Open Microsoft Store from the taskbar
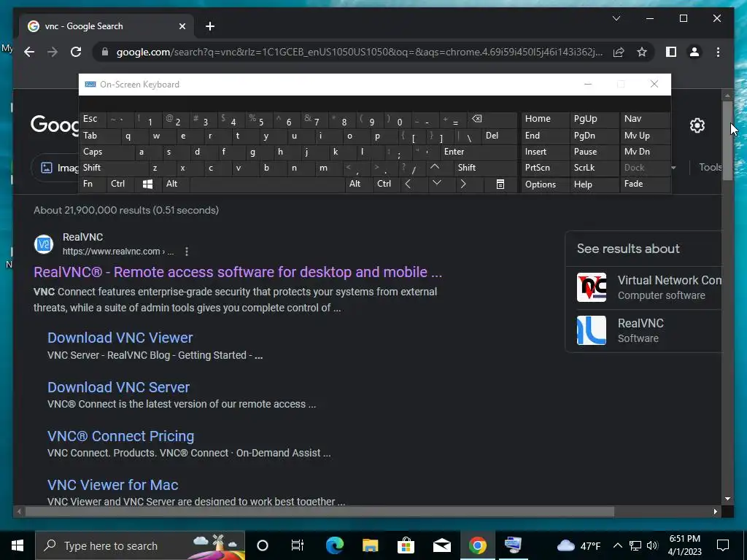This screenshot has width=747, height=560. click(406, 545)
